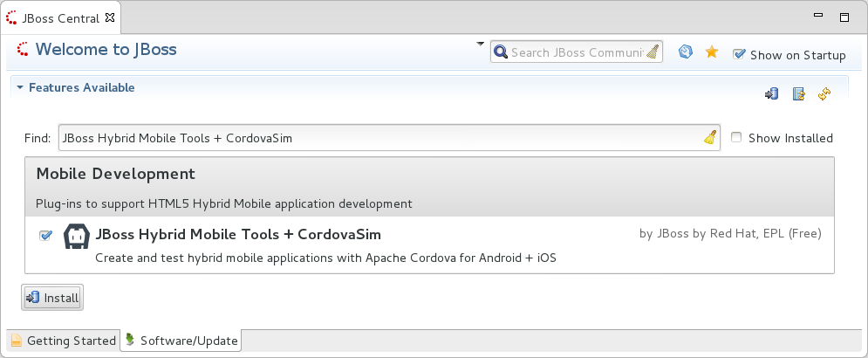This screenshot has width=868, height=358.
Task: Open the JBoss Tools home globe icon
Action: 686,52
